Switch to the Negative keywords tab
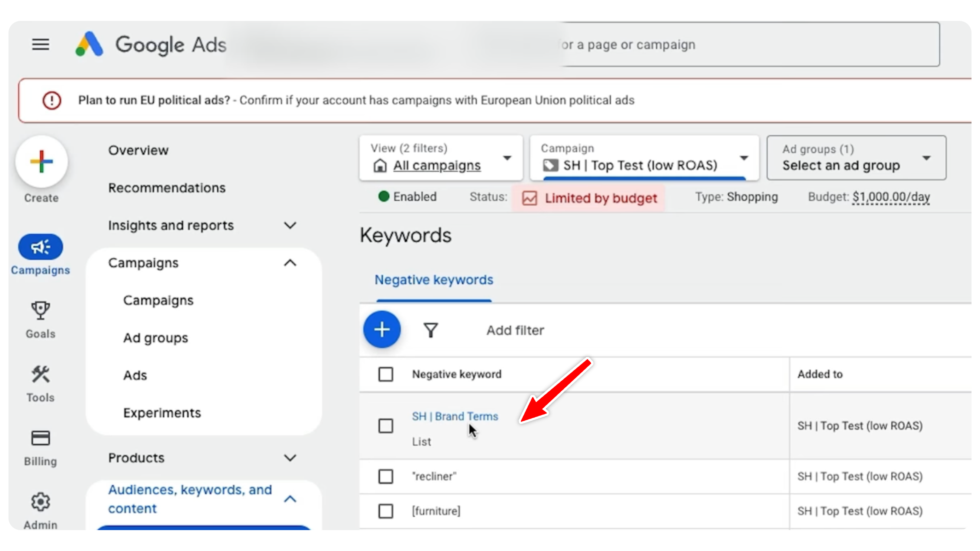Viewport: 980px width, 551px height. pos(434,280)
